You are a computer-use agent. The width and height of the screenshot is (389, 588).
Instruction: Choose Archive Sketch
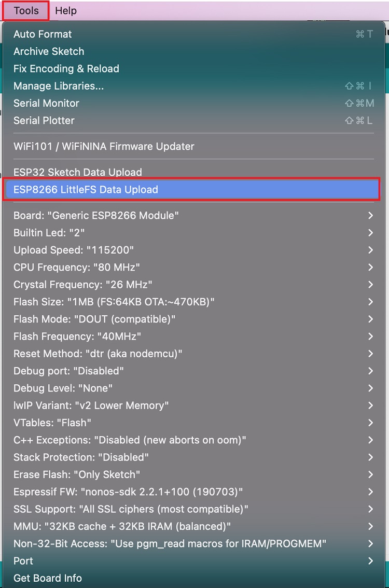pyautogui.click(x=49, y=51)
